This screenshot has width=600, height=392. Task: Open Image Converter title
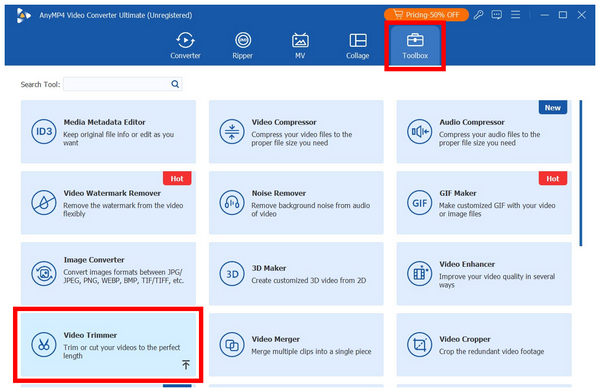(94, 260)
